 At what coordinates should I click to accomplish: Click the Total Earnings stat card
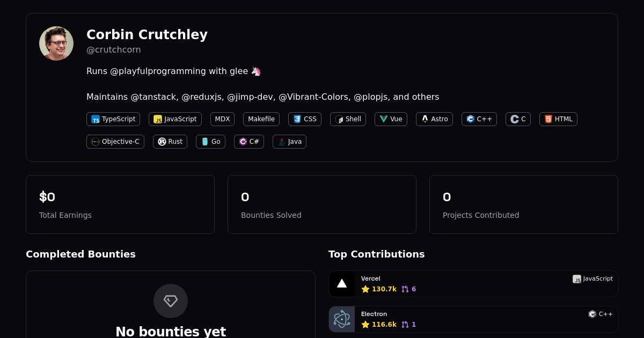click(120, 204)
